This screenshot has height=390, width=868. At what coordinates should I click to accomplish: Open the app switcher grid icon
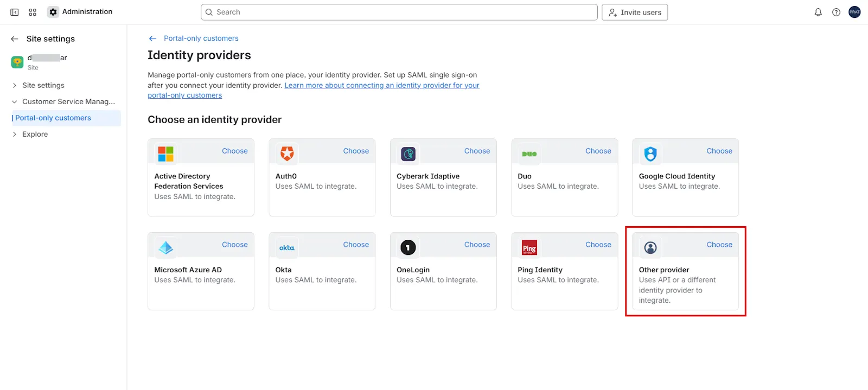(x=33, y=12)
